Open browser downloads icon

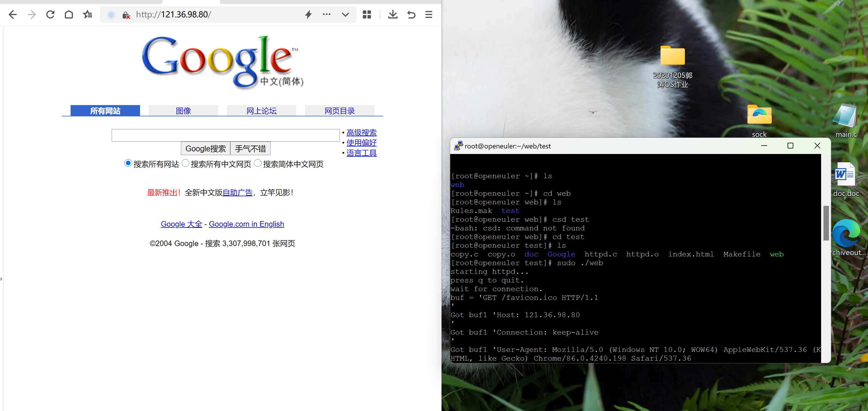pos(393,14)
